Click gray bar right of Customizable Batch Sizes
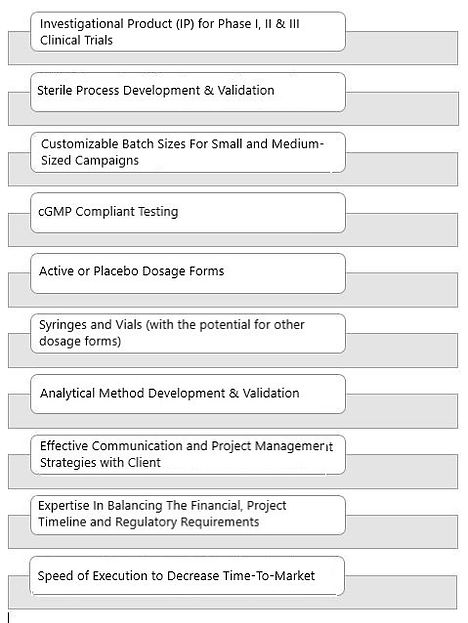Screen dimensions: 468x623 click(x=402, y=169)
